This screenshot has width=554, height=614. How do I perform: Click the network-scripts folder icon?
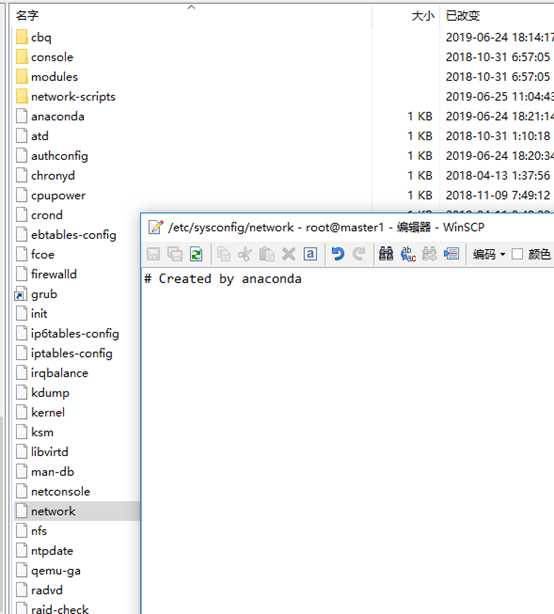click(x=22, y=96)
